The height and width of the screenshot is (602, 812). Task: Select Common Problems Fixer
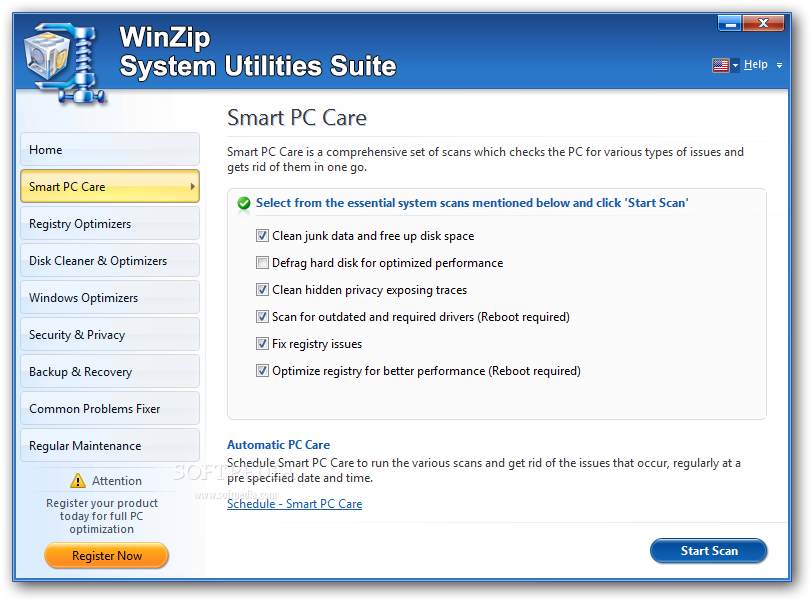tap(110, 409)
